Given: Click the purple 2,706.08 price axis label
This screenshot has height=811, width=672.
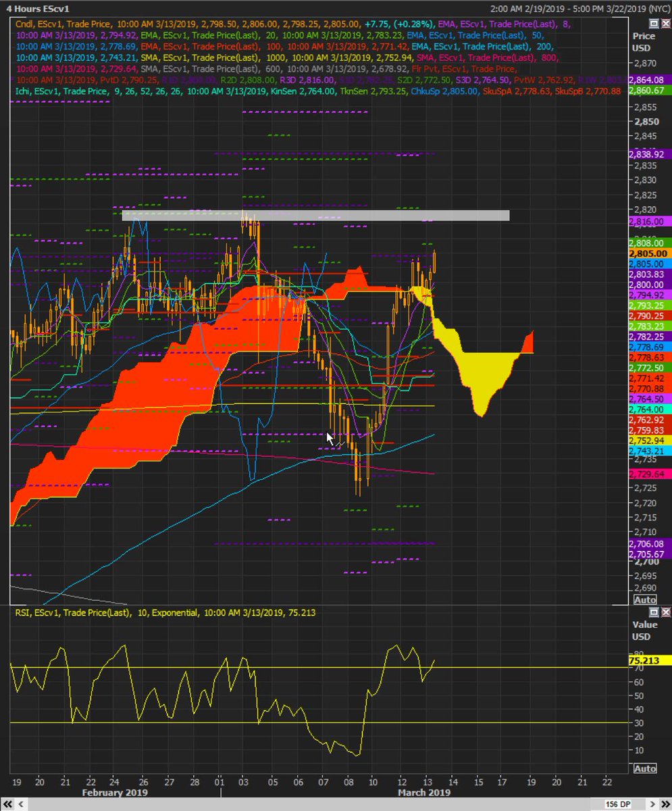Looking at the screenshot, I should pos(649,543).
